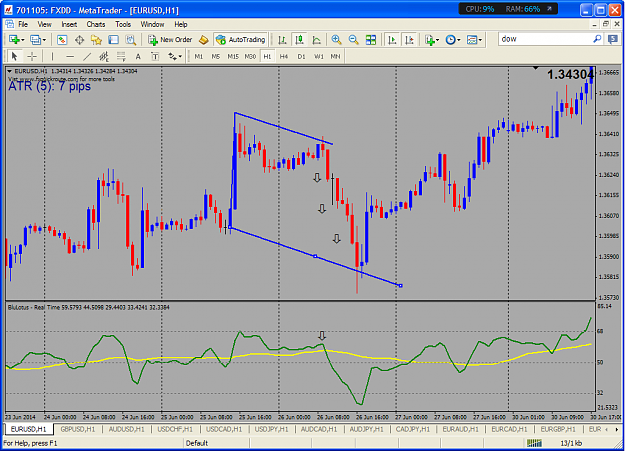This screenshot has height=451, width=625.
Task: Toggle the Chart Shift button
Action: tap(409, 39)
